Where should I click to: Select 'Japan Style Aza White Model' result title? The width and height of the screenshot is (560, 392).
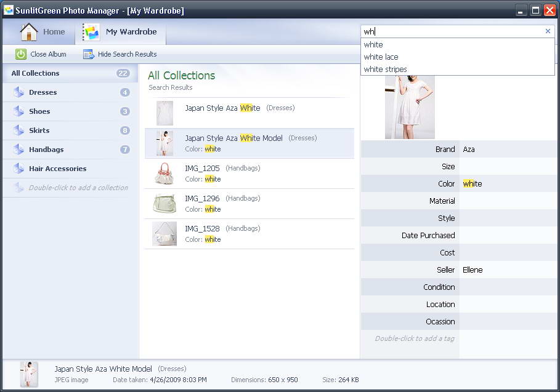click(x=233, y=138)
